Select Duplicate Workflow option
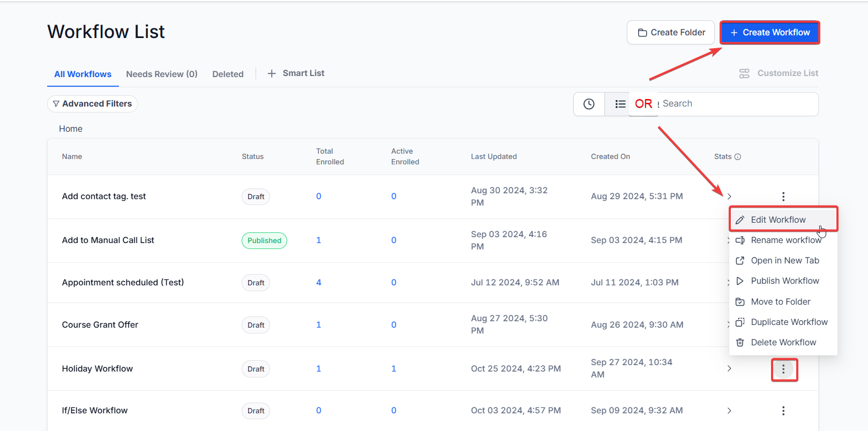The width and height of the screenshot is (868, 431). tap(783, 322)
